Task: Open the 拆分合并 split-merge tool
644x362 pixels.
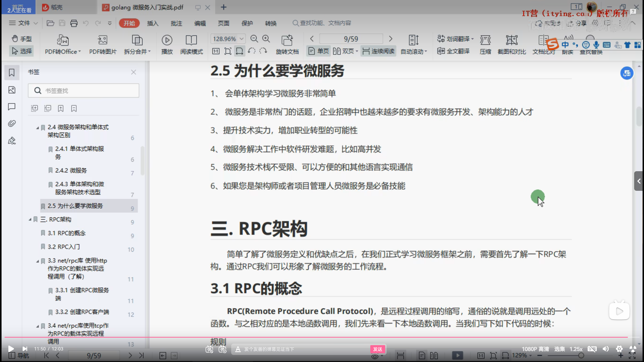Action: (137, 44)
